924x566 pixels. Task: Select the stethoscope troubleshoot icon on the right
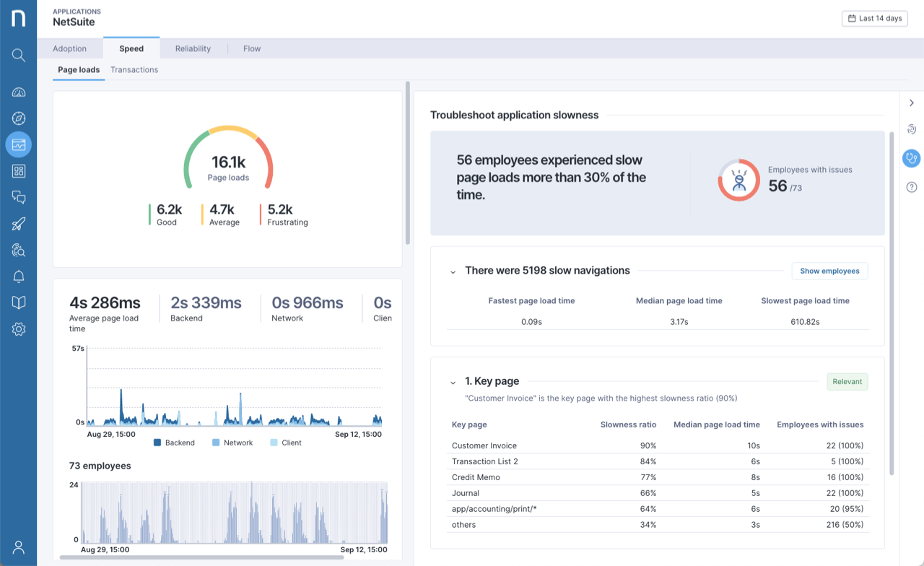911,158
